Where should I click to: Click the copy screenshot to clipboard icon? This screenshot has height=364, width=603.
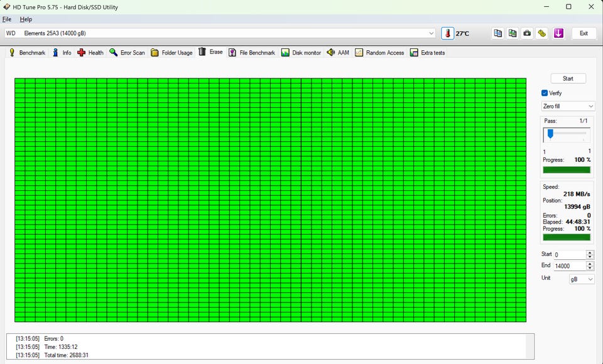pyautogui.click(x=513, y=33)
